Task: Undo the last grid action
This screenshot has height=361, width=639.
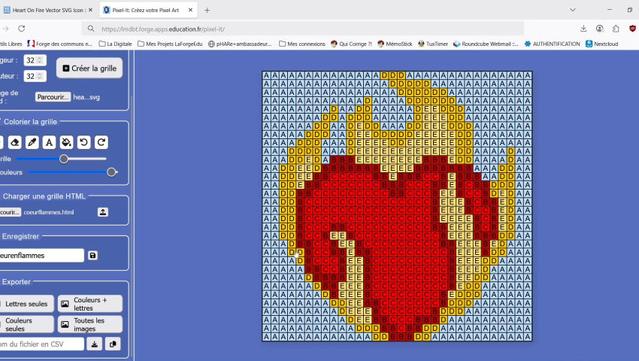Action: coord(84,142)
